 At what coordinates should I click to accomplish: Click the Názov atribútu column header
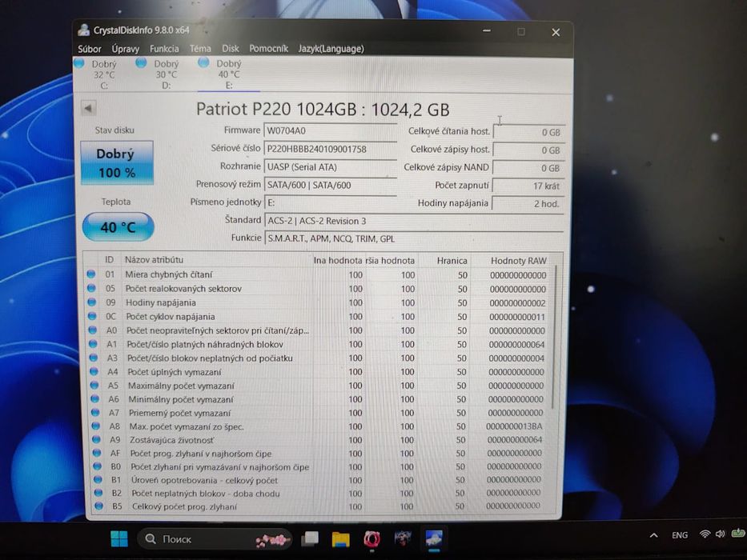click(154, 260)
